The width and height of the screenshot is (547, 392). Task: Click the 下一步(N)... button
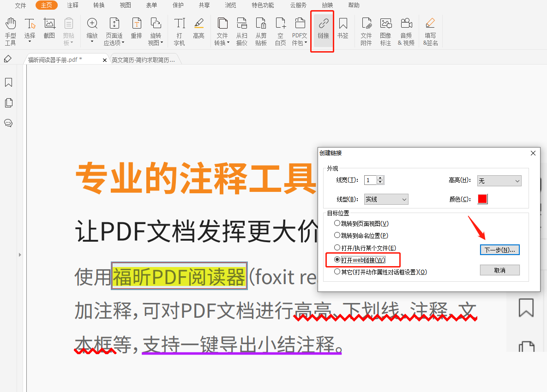coord(499,250)
